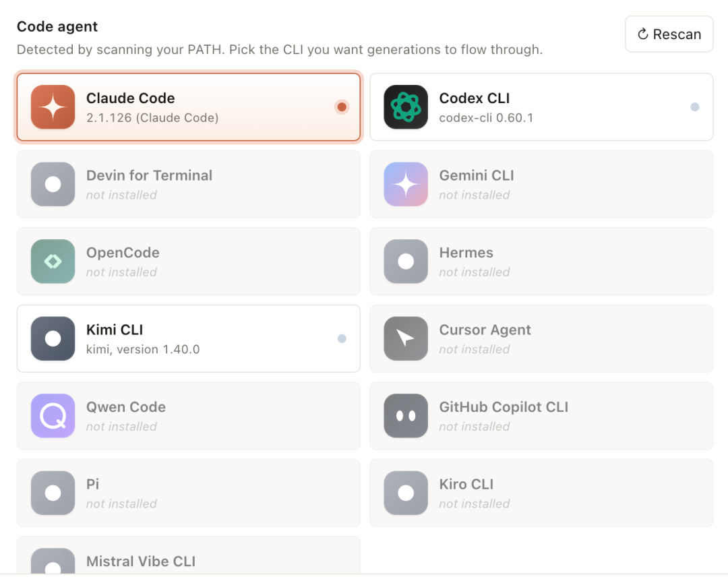Select the Kimi CLI radio dot
Viewport: 728px width, 579px height.
[x=342, y=338]
